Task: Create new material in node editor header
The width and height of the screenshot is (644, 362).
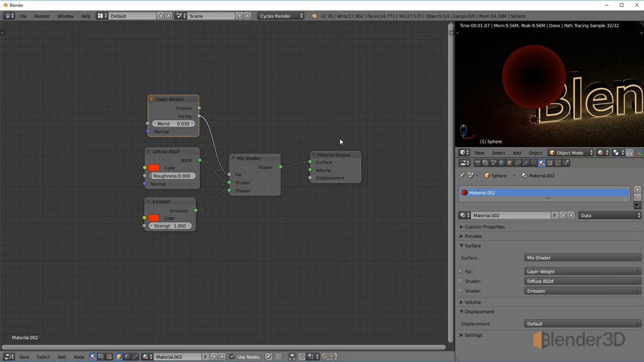Action: pyautogui.click(x=214, y=357)
